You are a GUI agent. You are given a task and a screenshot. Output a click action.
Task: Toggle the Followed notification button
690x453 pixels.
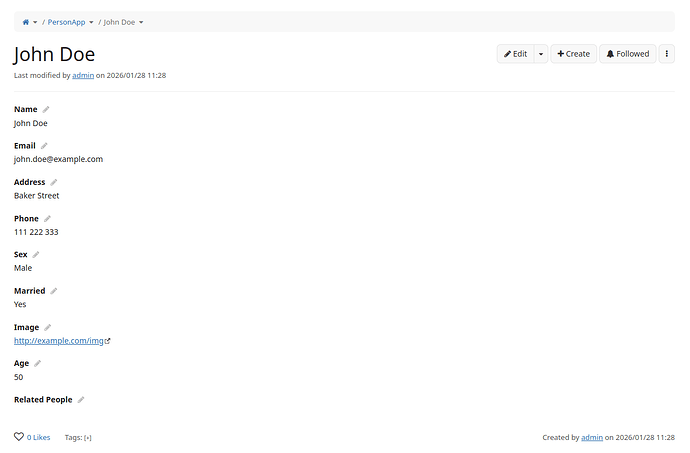coord(627,54)
